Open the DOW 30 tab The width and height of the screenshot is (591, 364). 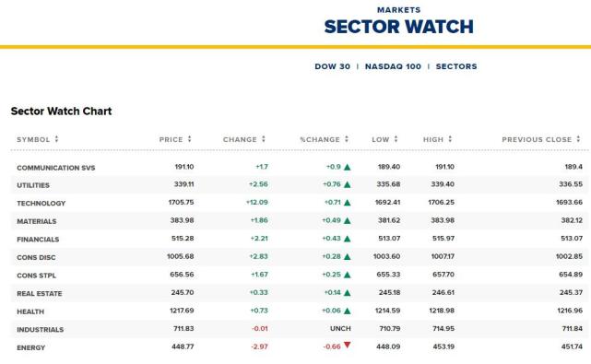tap(333, 66)
